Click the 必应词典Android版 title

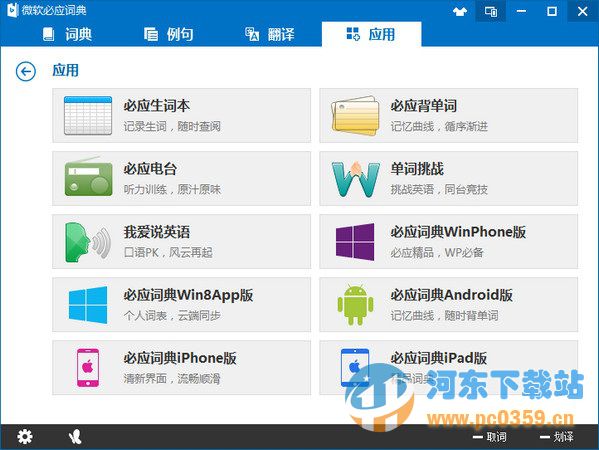[x=452, y=295]
